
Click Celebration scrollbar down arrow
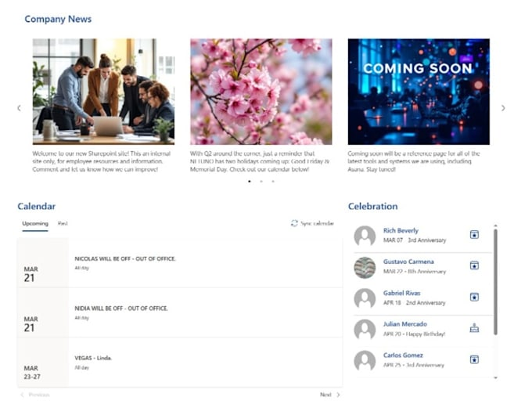pos(496,377)
